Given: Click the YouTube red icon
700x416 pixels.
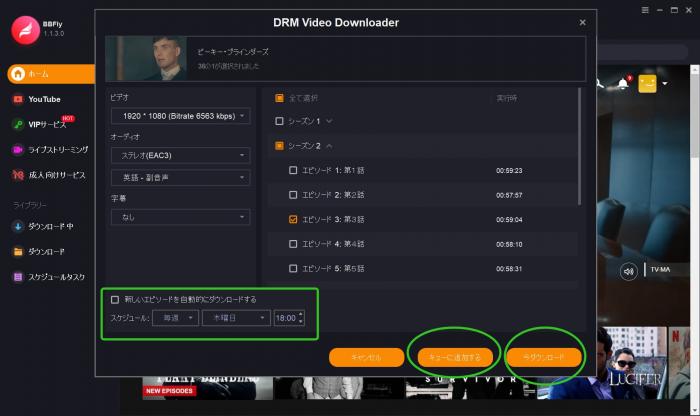Looking at the screenshot, I should (18, 99).
